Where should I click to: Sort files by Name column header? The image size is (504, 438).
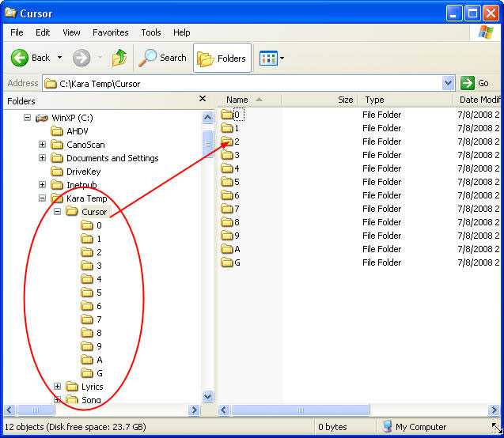(x=237, y=100)
